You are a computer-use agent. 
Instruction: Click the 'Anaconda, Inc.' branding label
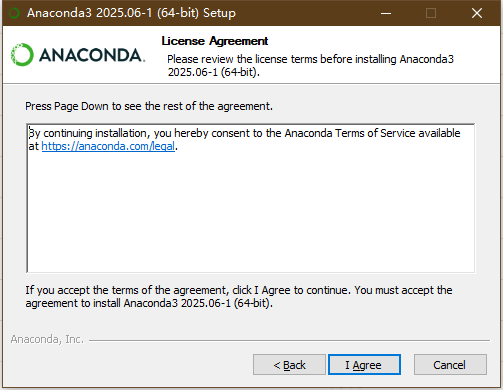[x=47, y=339]
